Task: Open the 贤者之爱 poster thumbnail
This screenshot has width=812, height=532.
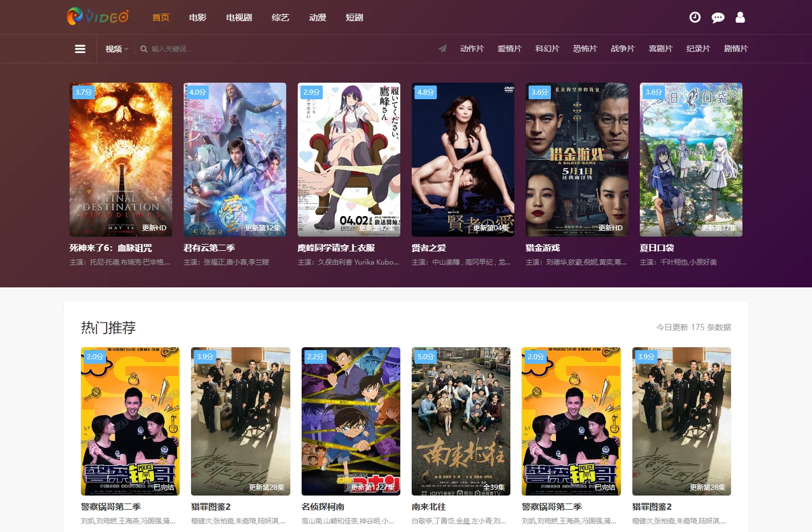Action: 463,160
